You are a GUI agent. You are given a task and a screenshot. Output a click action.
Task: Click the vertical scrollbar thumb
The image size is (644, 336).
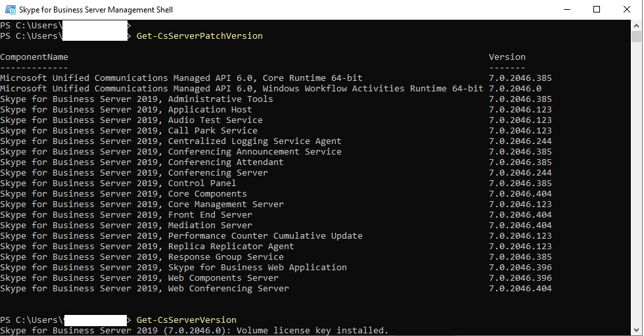pyautogui.click(x=637, y=37)
